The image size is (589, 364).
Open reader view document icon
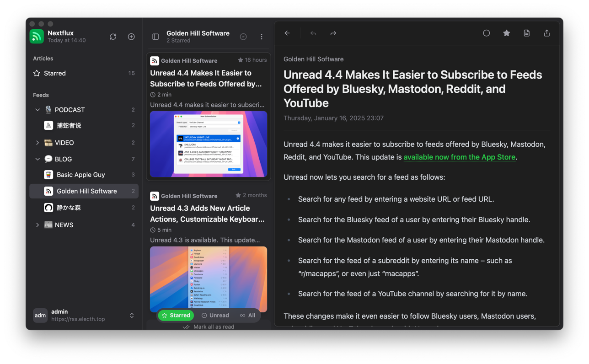527,33
